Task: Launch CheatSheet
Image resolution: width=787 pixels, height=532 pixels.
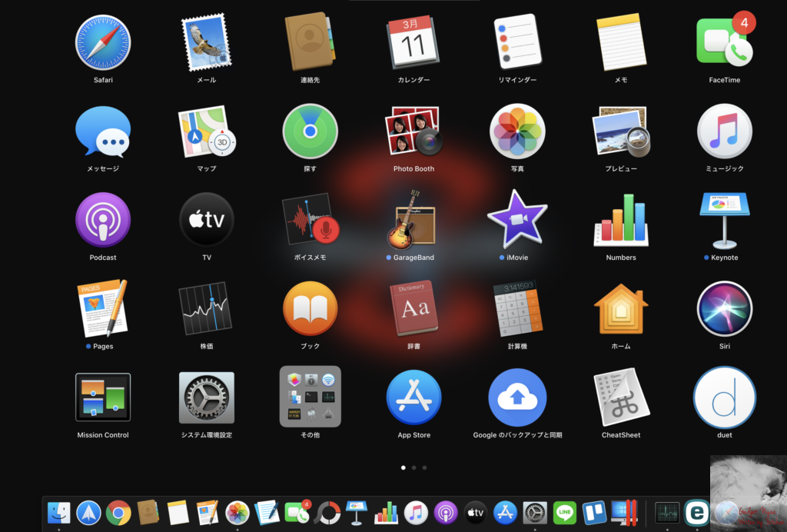Action: click(x=621, y=397)
